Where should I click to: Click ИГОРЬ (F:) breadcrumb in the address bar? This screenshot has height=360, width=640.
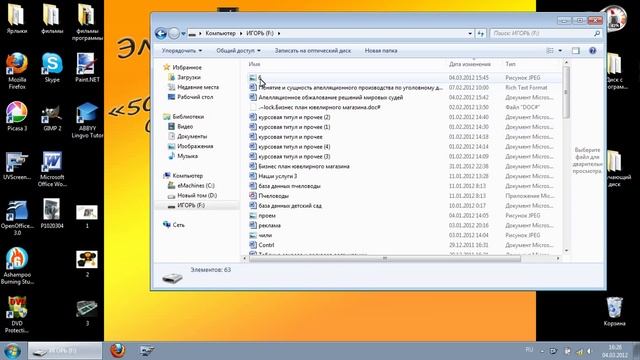pos(260,33)
